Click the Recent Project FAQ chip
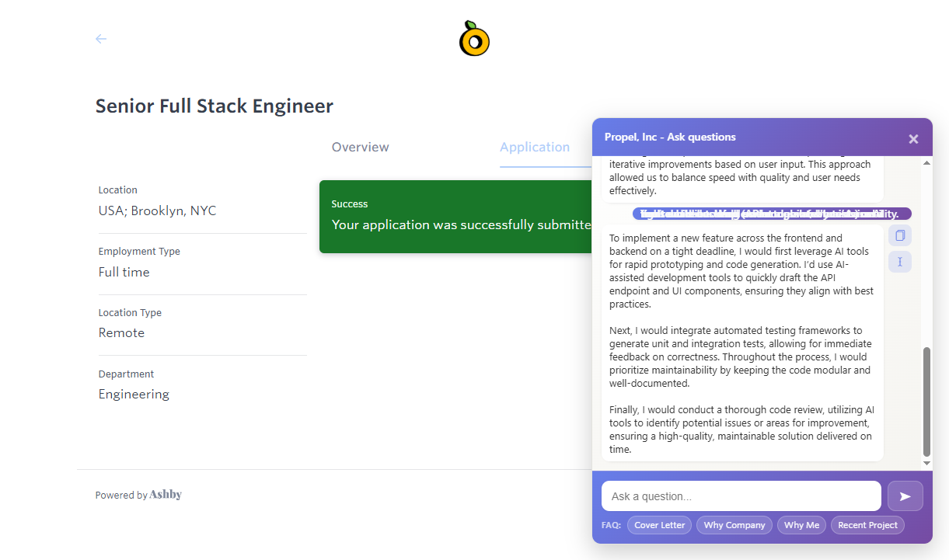949x560 pixels. pyautogui.click(x=867, y=525)
